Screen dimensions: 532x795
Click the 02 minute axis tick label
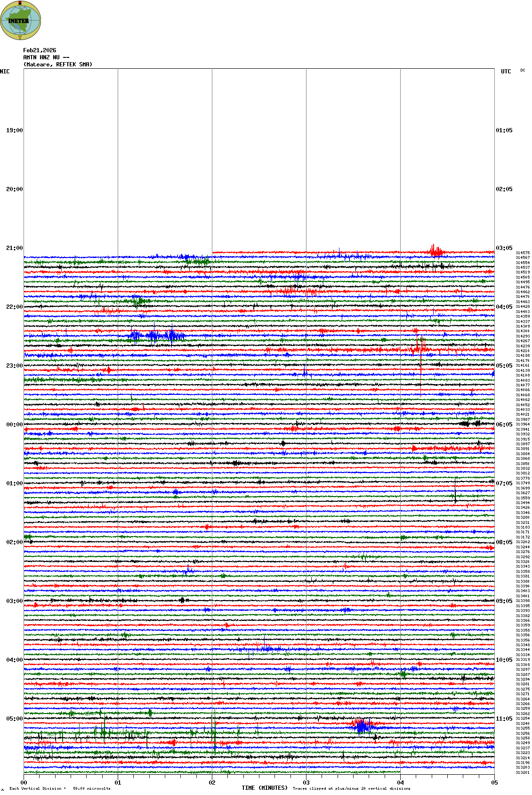[212, 783]
